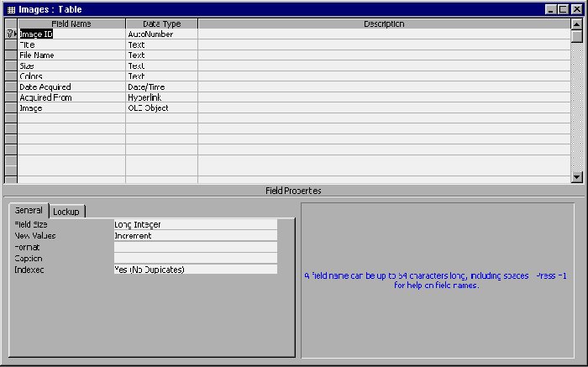
Task: Click the File Name field cell
Action: [x=71, y=55]
